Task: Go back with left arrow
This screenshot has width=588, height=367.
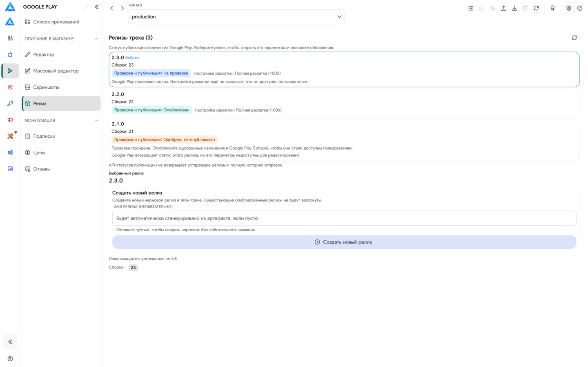Action: [111, 8]
